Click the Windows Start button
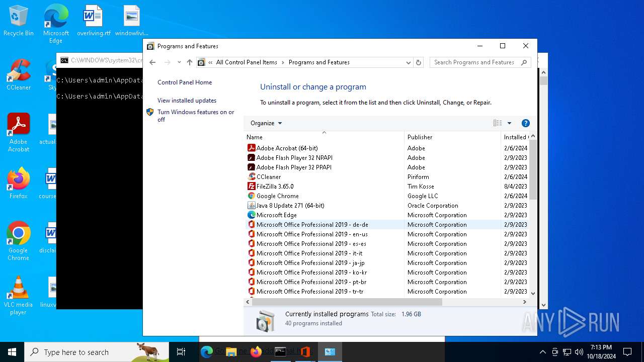The image size is (644, 362). coord(12,352)
